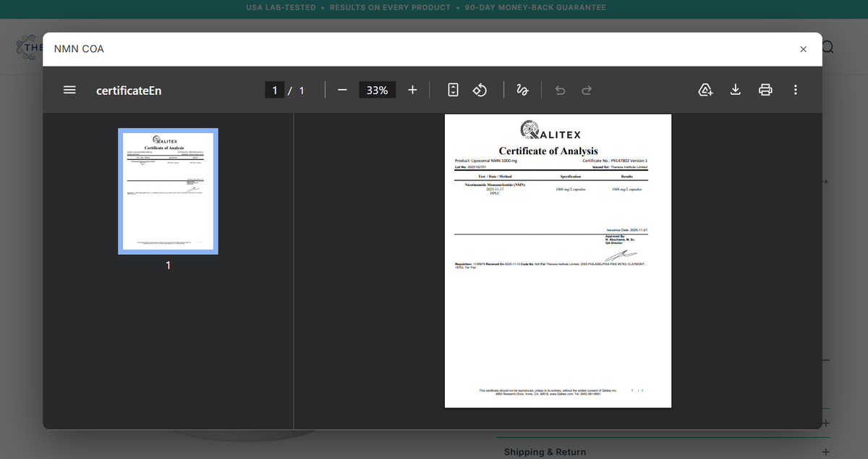
Task: Click the Issuance Date text
Action: [626, 230]
